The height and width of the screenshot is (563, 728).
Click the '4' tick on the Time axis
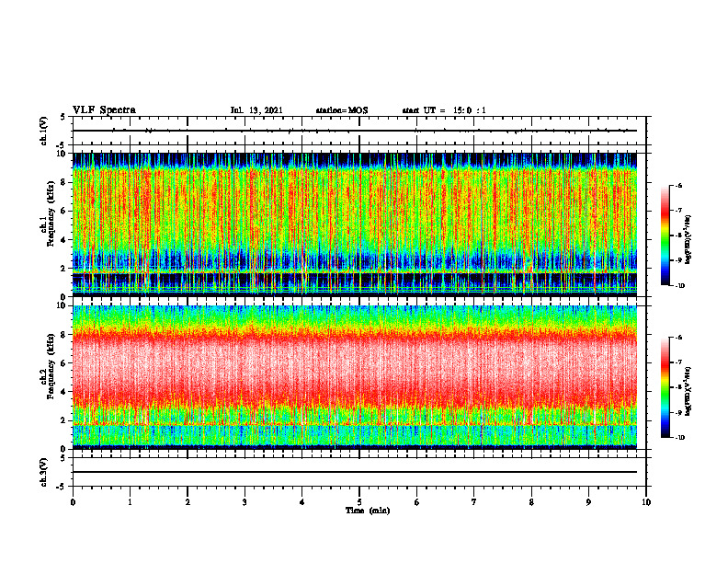302,502
